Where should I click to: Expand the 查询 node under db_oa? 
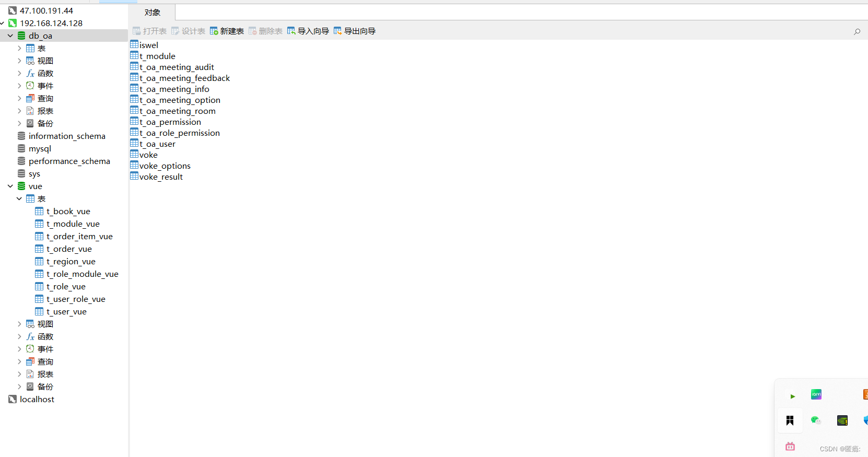click(19, 98)
